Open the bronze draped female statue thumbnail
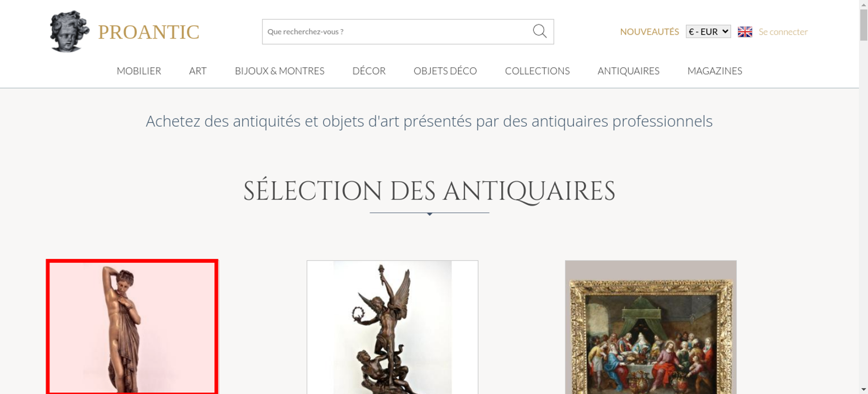868x394 pixels. pyautogui.click(x=132, y=327)
